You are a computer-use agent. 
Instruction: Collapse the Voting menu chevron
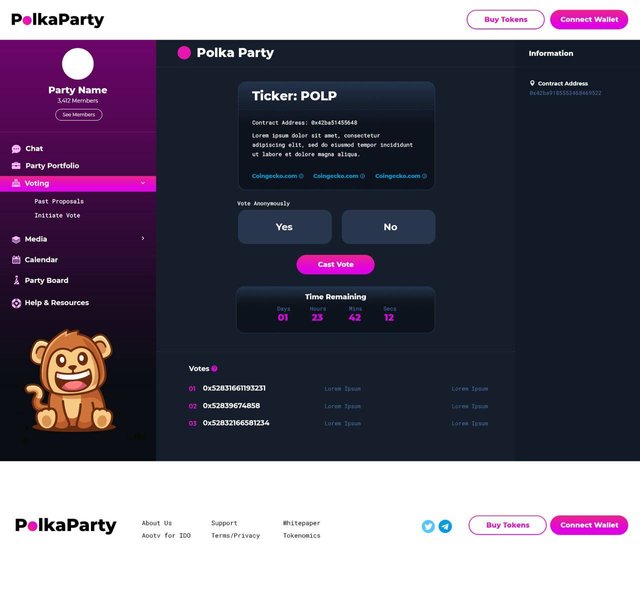pyautogui.click(x=143, y=183)
